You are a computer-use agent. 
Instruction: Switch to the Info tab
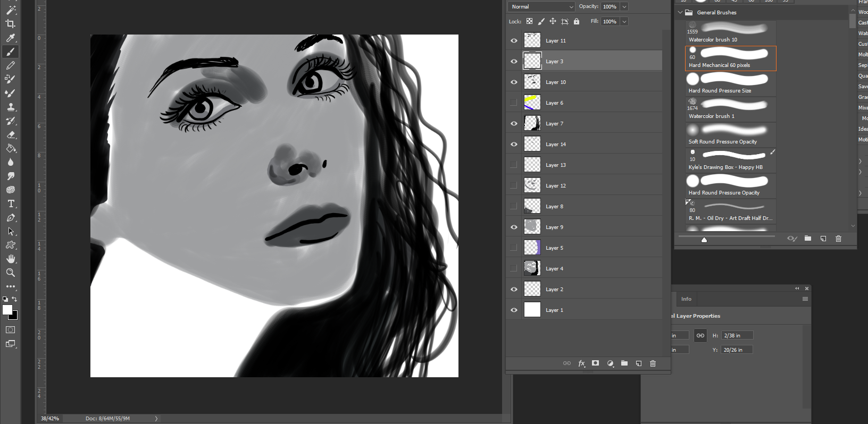point(686,299)
